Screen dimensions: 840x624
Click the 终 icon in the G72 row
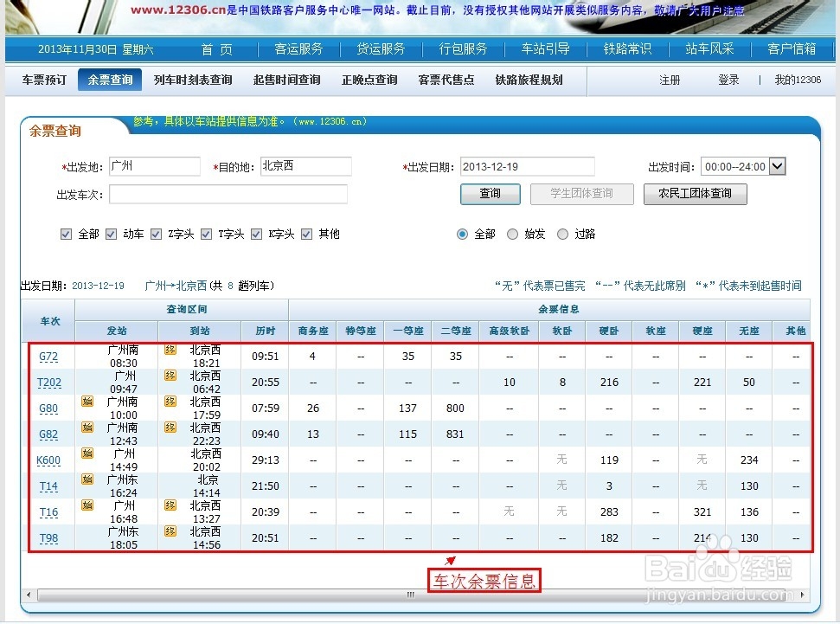point(170,350)
